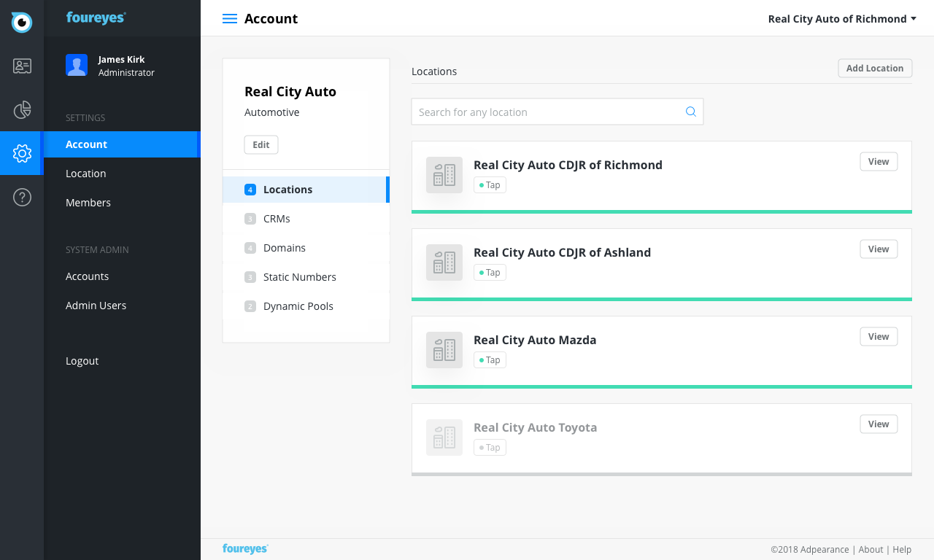View Real City Auto CDJR of Richmond

click(879, 161)
